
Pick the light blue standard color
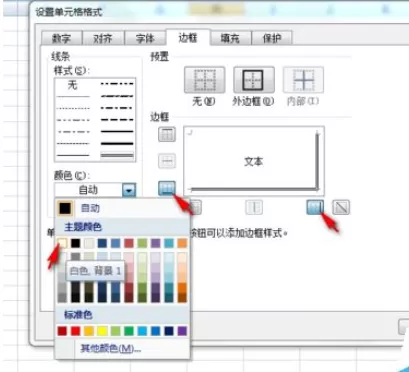click(142, 331)
